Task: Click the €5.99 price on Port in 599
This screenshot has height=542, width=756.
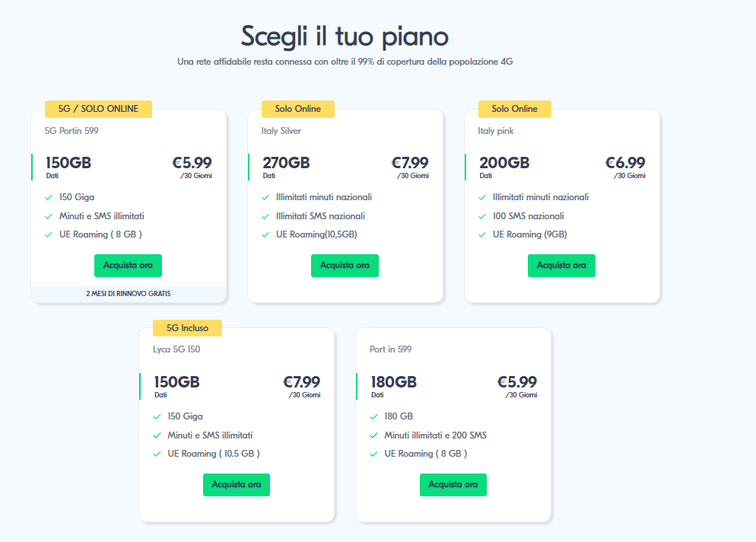Action: coord(517,382)
